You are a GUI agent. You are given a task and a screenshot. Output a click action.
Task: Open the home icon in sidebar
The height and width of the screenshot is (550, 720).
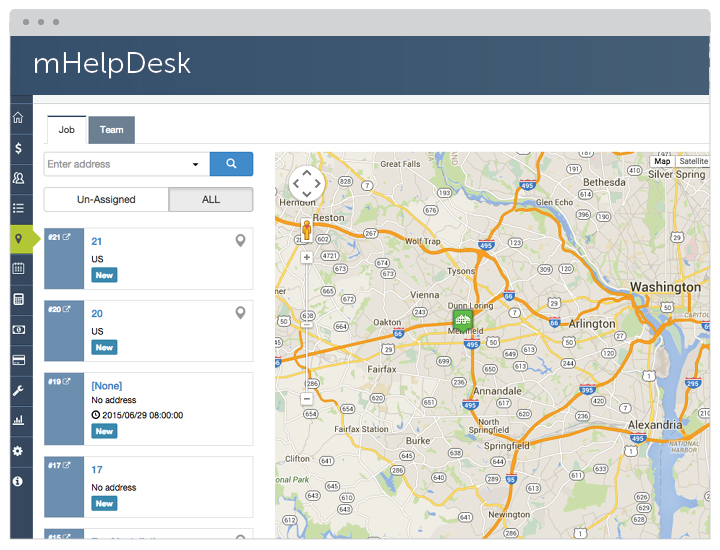(x=18, y=118)
